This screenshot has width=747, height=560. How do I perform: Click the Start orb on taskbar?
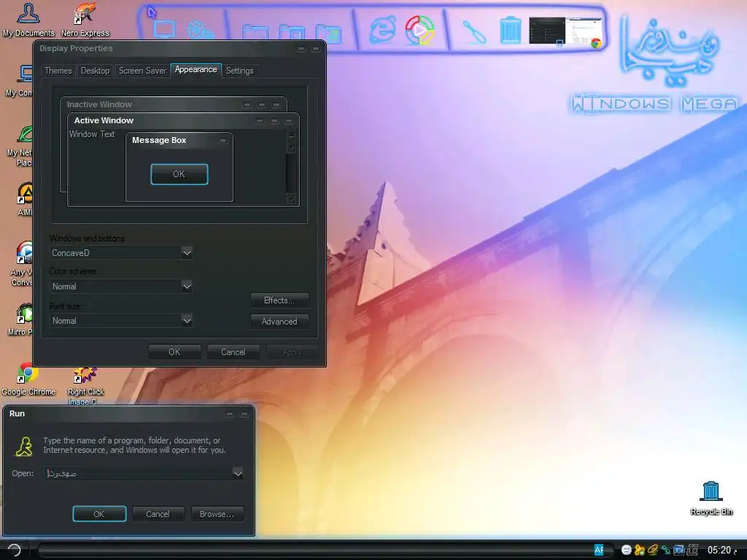point(15,550)
